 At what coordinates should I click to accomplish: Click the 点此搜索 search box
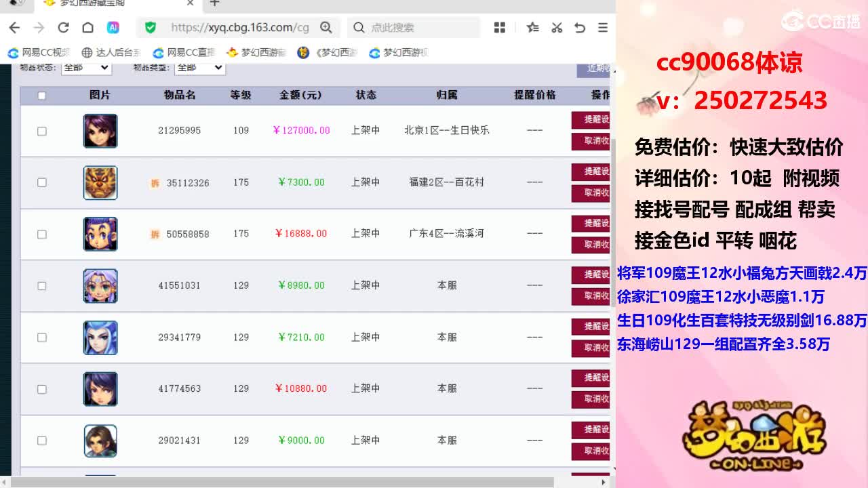point(414,28)
